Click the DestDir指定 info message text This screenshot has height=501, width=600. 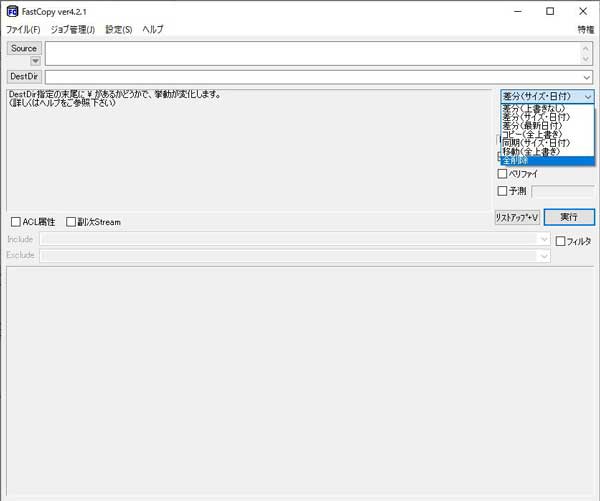tap(115, 98)
